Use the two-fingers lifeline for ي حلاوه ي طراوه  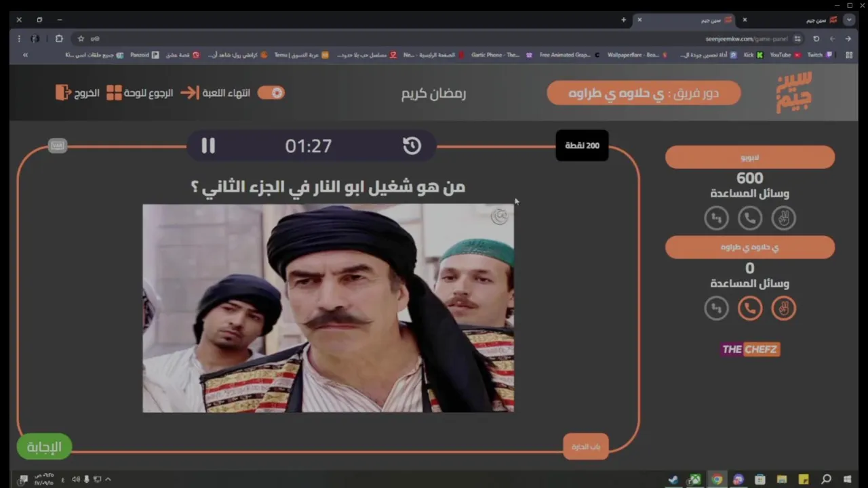(x=783, y=308)
